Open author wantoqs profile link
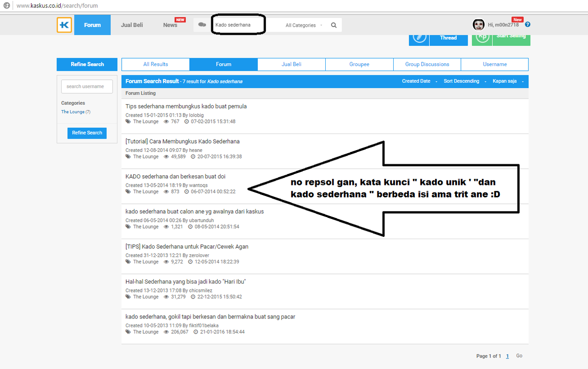588x369 pixels. tap(198, 185)
